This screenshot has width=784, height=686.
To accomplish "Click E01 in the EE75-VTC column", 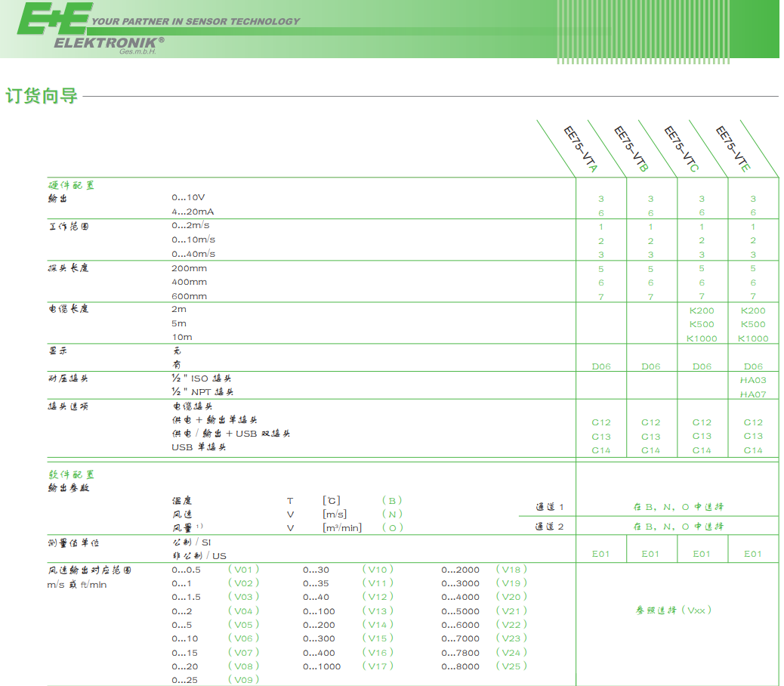I will point(702,554).
